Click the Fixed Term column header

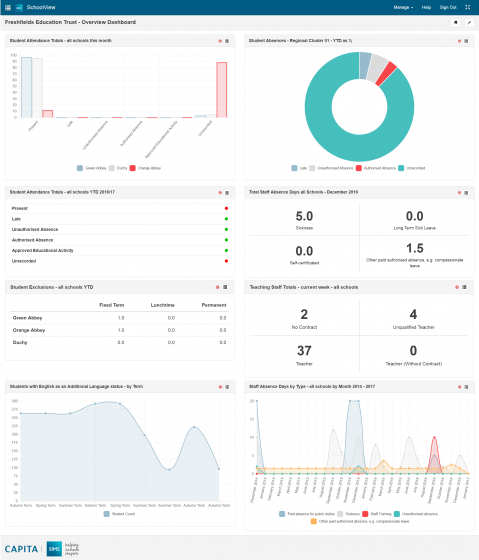coord(111,305)
